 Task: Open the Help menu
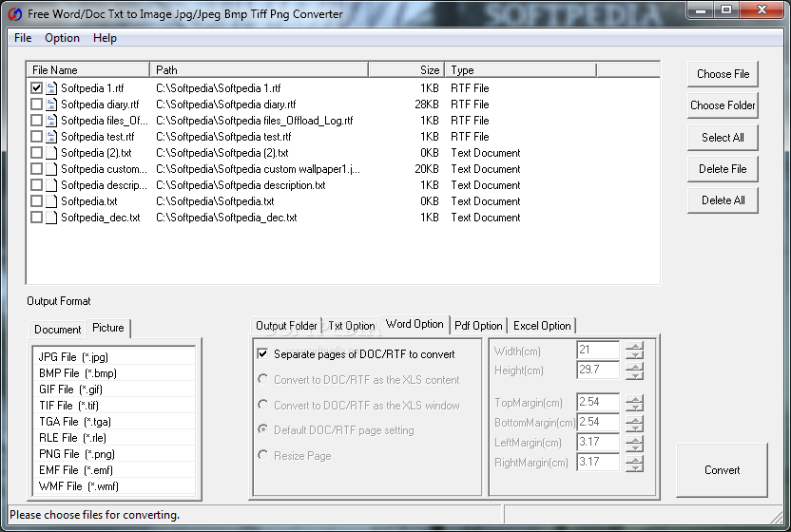coord(105,38)
